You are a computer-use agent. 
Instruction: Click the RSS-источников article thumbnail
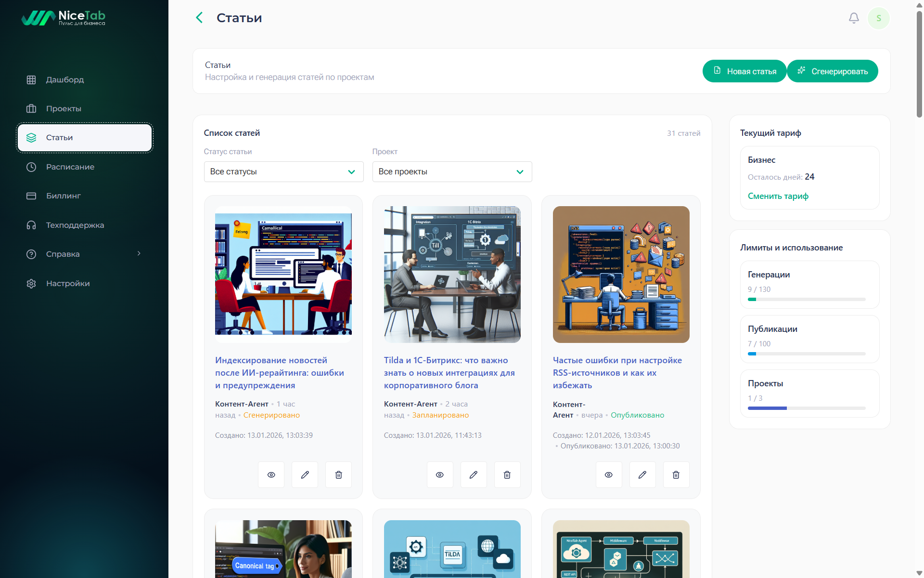pyautogui.click(x=621, y=275)
